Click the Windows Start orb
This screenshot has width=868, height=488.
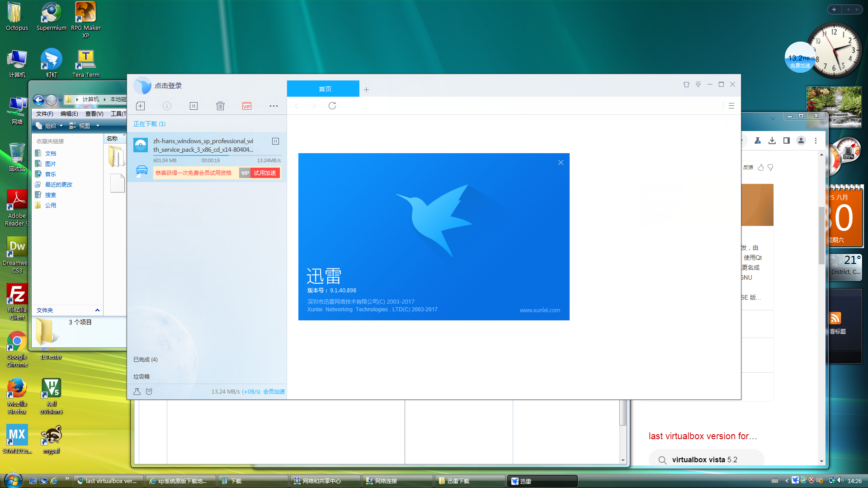(x=13, y=480)
